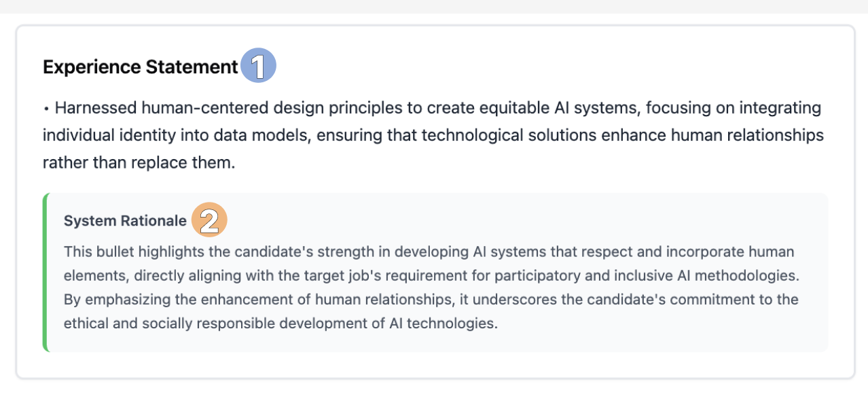Click the green accent bar beside rationale
The height and width of the screenshot is (397, 868).
pos(46,272)
